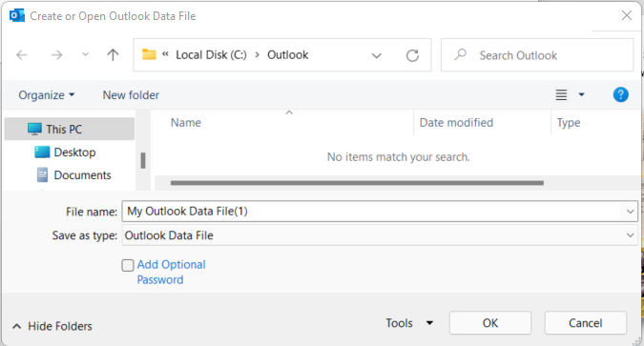Close the Create or Open Outlook Data File dialog

tap(627, 15)
